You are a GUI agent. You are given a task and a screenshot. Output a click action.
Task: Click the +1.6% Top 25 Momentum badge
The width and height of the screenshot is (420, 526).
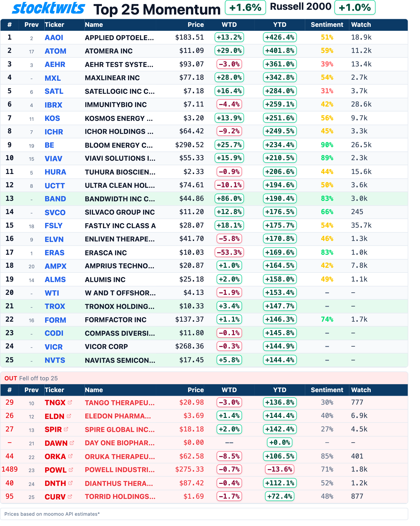245,8
